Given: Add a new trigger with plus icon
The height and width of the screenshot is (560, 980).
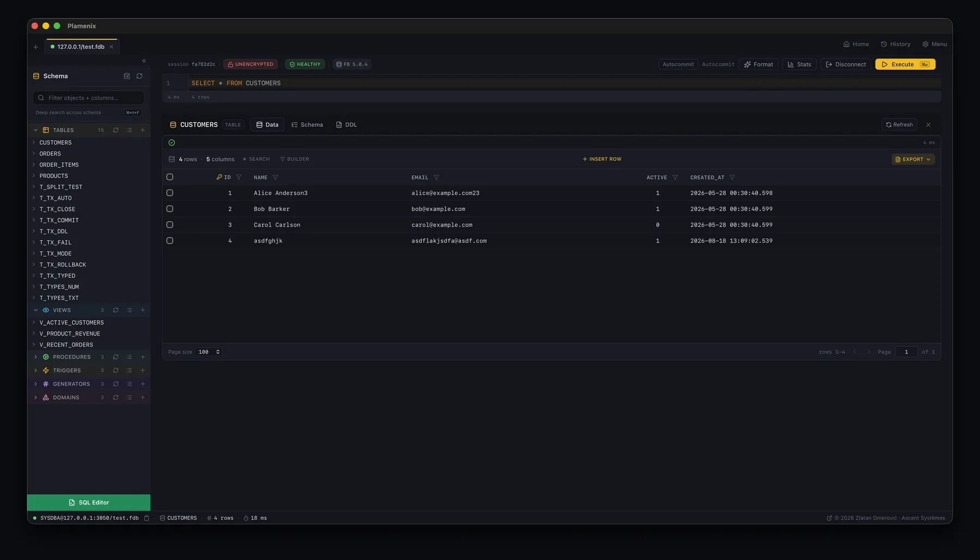Looking at the screenshot, I should point(143,370).
